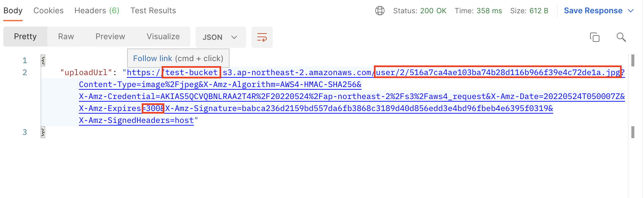This screenshot has height=198, width=644.
Task: Open the JSON format dropdown
Action: click(220, 37)
